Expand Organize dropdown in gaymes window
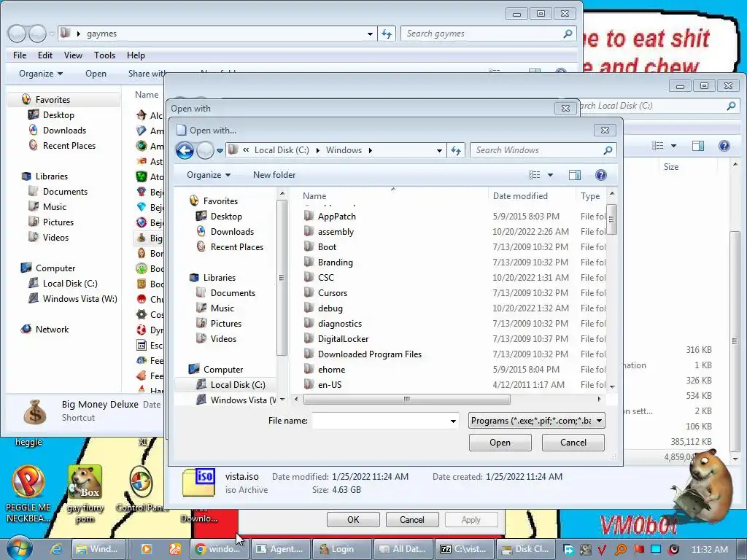This screenshot has height=560, width=747. pyautogui.click(x=41, y=74)
